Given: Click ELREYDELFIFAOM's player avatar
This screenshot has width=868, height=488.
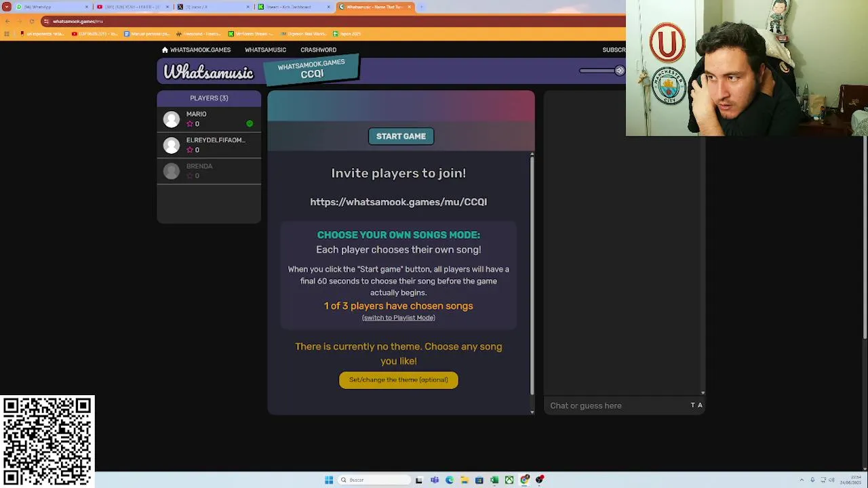Looking at the screenshot, I should point(172,145).
